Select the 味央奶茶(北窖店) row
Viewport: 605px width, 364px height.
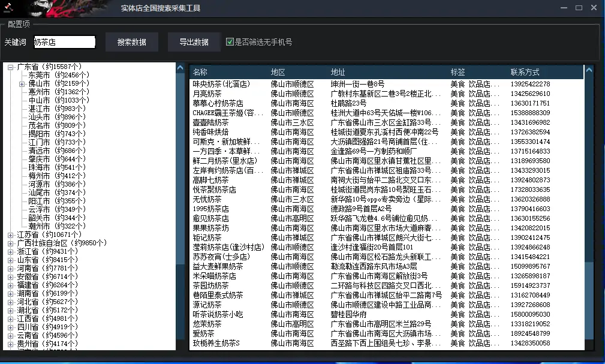coord(387,84)
